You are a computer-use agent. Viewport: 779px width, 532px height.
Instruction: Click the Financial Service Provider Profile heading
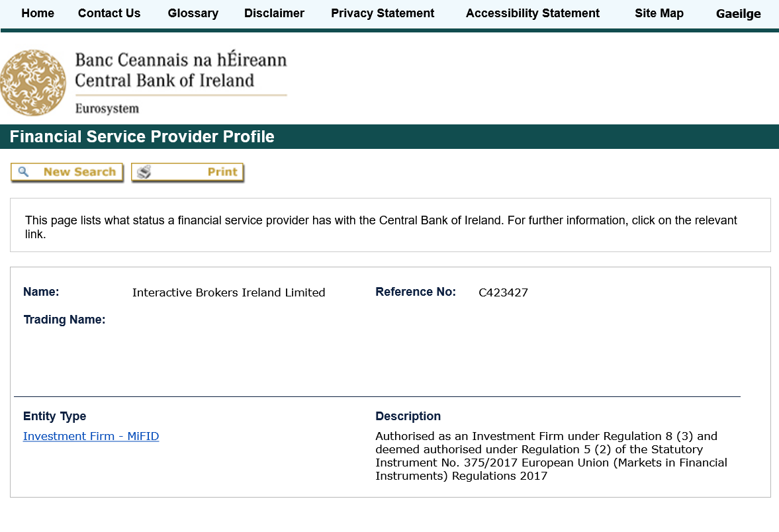(x=142, y=136)
